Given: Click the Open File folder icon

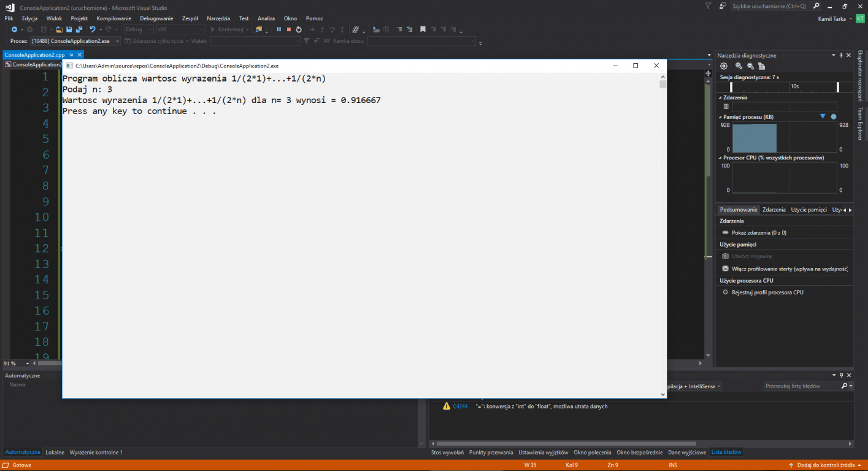Looking at the screenshot, I should (59, 29).
